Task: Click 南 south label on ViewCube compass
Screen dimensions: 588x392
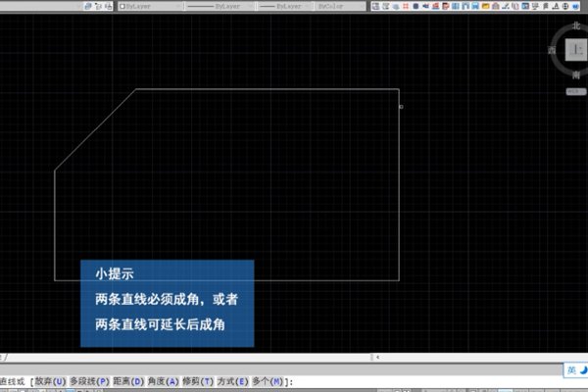Action: point(576,75)
